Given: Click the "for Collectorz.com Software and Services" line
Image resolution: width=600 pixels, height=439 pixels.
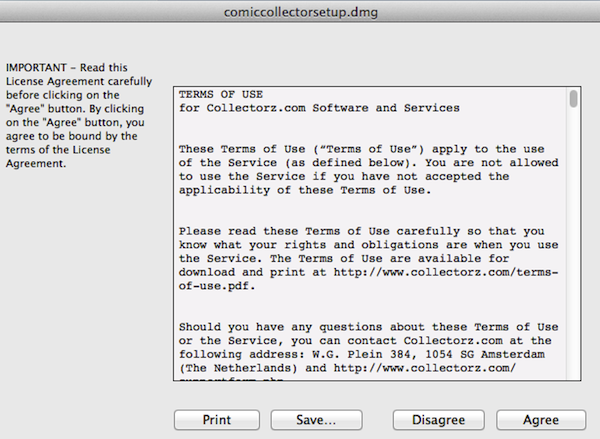Looking at the screenshot, I should (319, 107).
